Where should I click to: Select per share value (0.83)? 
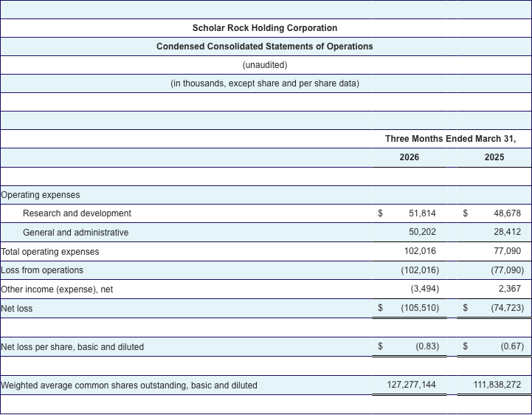point(427,346)
